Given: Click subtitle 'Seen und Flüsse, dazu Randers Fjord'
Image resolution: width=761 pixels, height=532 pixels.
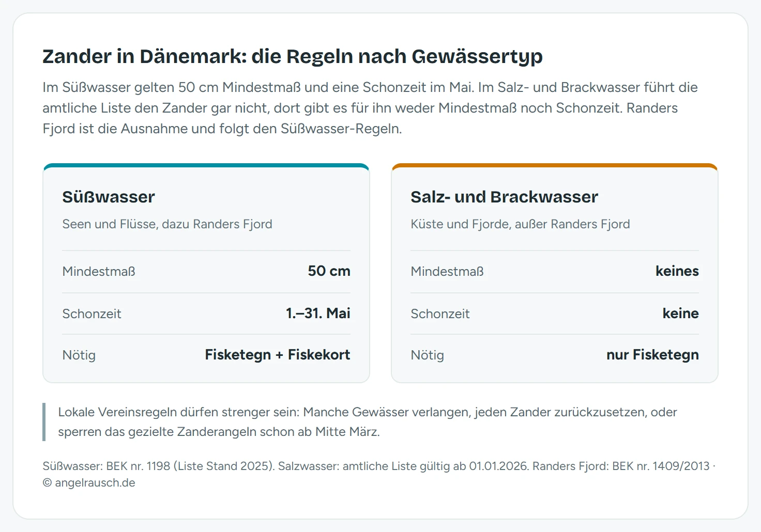Looking at the screenshot, I should pyautogui.click(x=167, y=224).
